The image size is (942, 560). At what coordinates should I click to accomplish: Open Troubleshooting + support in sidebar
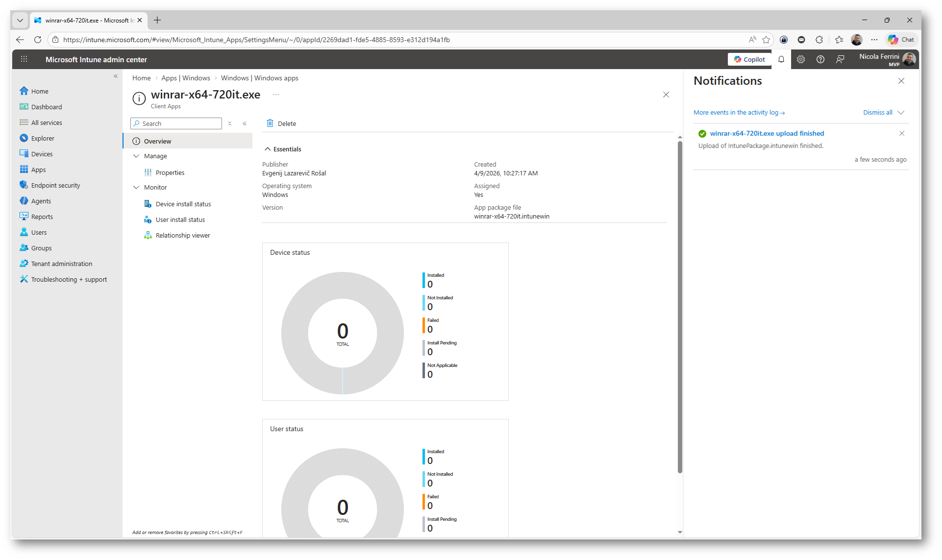(69, 279)
